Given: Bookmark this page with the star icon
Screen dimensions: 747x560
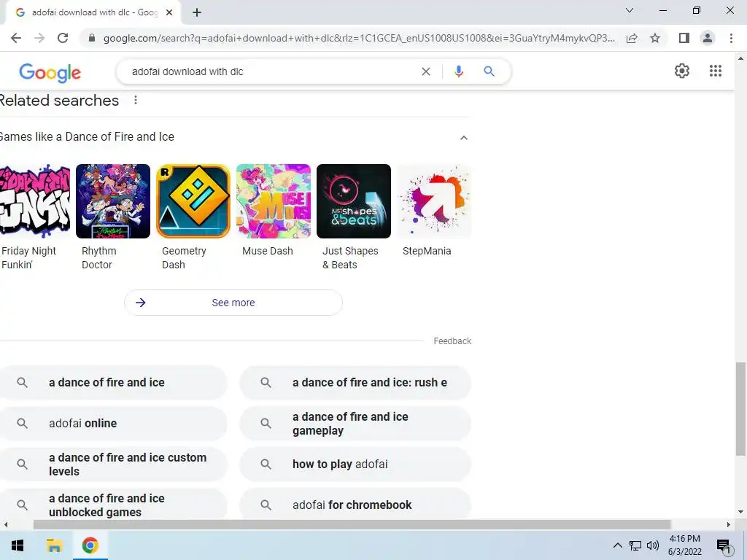Looking at the screenshot, I should 655,38.
